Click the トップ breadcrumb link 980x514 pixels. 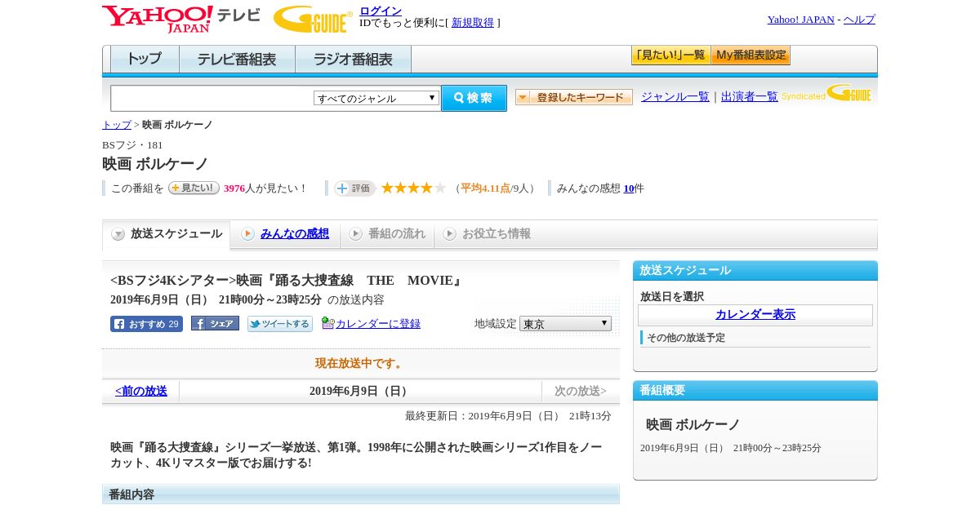117,125
